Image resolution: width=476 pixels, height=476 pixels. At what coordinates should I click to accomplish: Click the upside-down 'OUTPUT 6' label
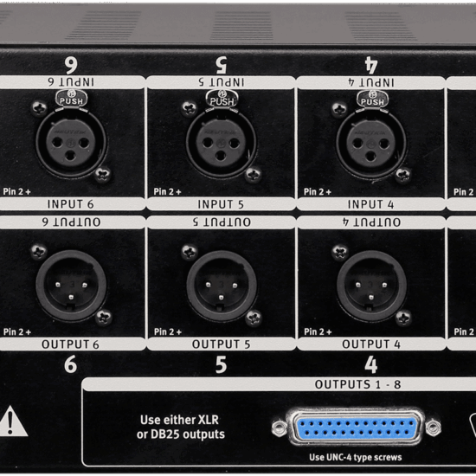click(x=71, y=222)
